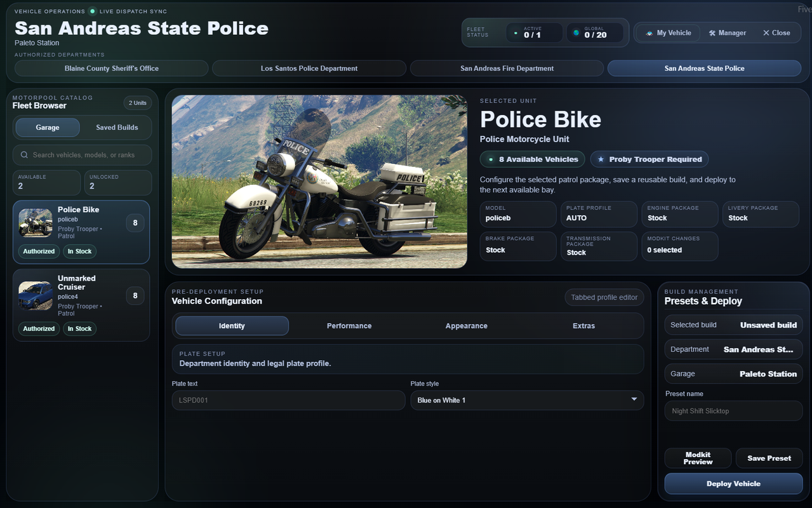The image size is (812, 508).
Task: Click the Livery Package Stock tile
Action: (761, 214)
